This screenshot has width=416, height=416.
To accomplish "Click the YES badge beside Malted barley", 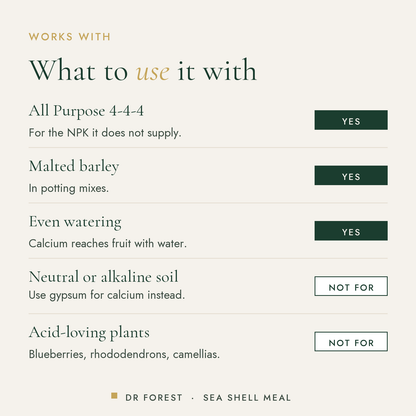I will pyautogui.click(x=351, y=175).
